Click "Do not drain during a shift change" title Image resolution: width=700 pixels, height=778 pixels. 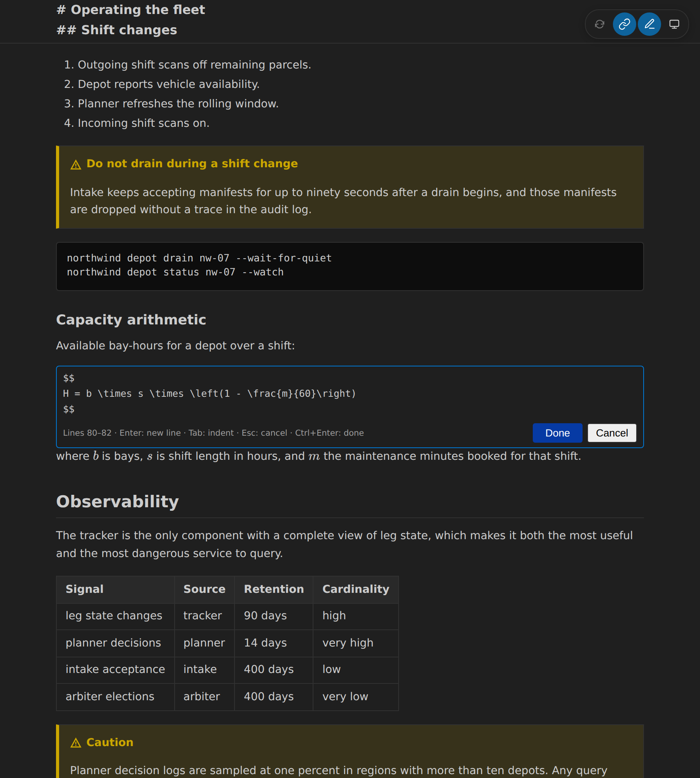[x=192, y=164]
